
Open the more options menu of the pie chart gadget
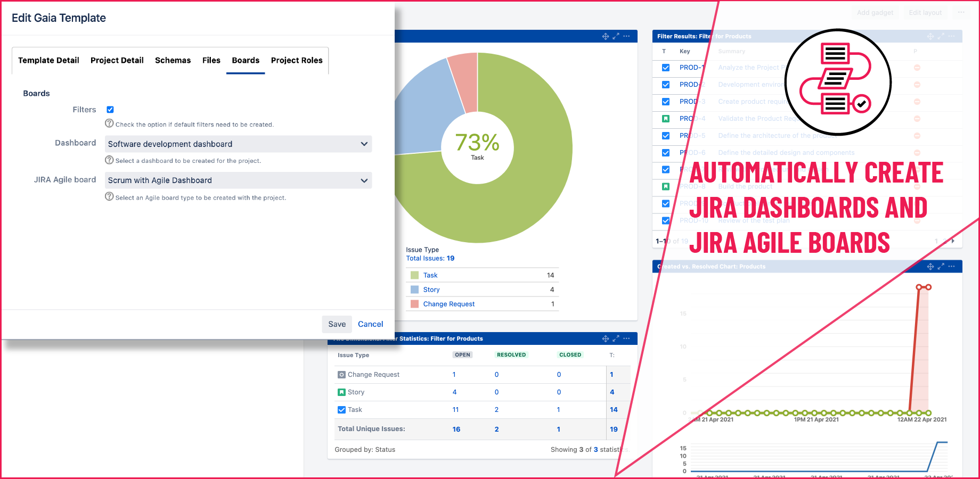(x=626, y=36)
